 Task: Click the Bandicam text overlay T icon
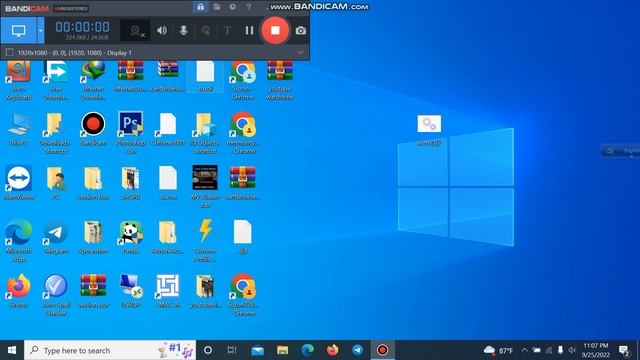click(227, 30)
